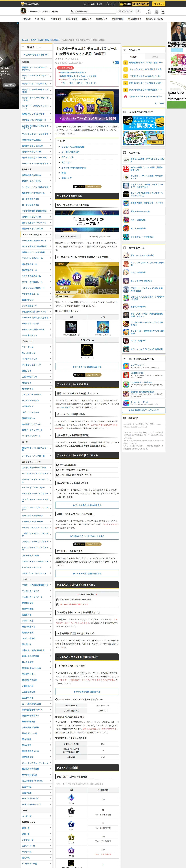This screenshot has width=186, height=868.
Task: Expand the Tier表ランキング作成ツール sidebar arrow
Action: (x=51, y=120)
